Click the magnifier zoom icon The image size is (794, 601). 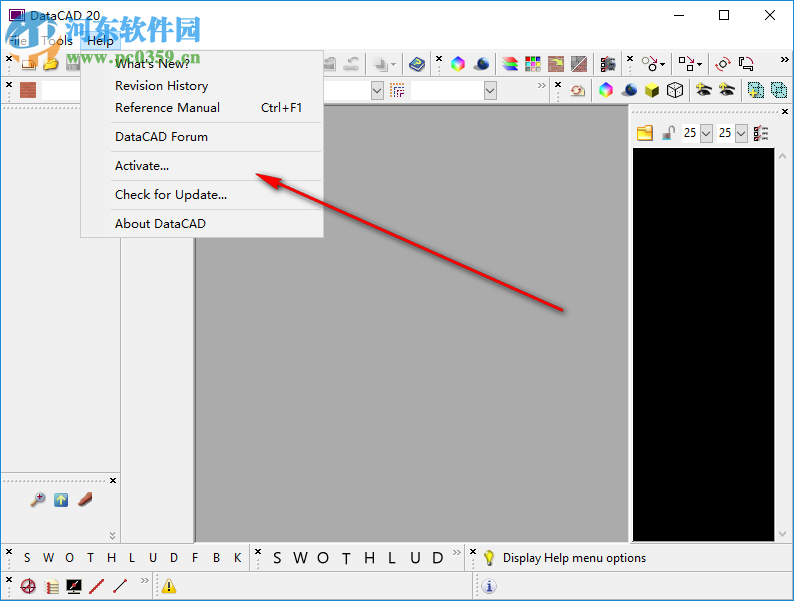click(x=37, y=500)
